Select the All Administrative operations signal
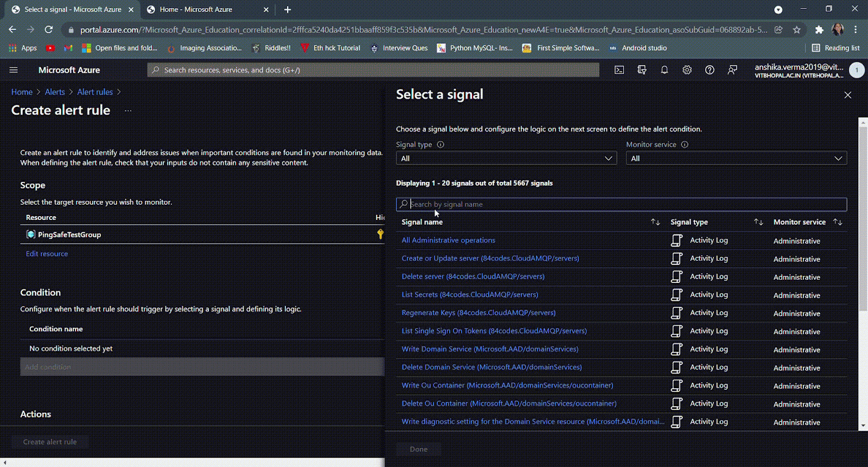Image resolution: width=868 pixels, height=467 pixels. [x=448, y=240]
